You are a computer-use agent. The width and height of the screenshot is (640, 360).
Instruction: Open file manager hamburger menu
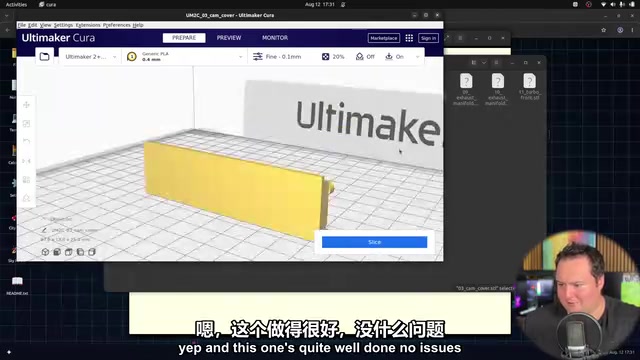coord(496,62)
